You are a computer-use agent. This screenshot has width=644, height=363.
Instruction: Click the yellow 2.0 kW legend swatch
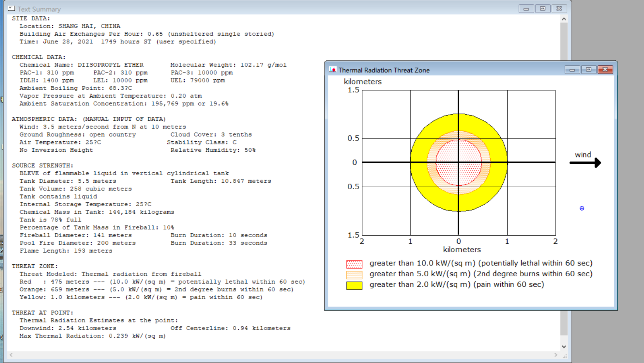(x=354, y=286)
